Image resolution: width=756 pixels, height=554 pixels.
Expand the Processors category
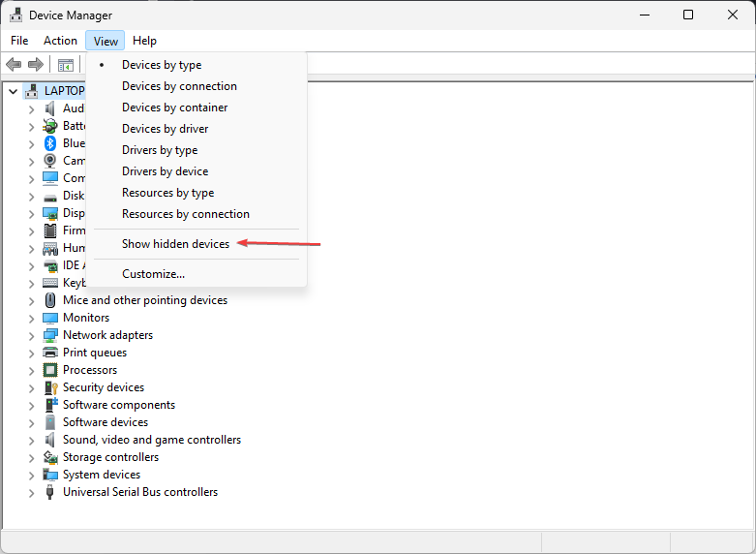pyautogui.click(x=31, y=371)
